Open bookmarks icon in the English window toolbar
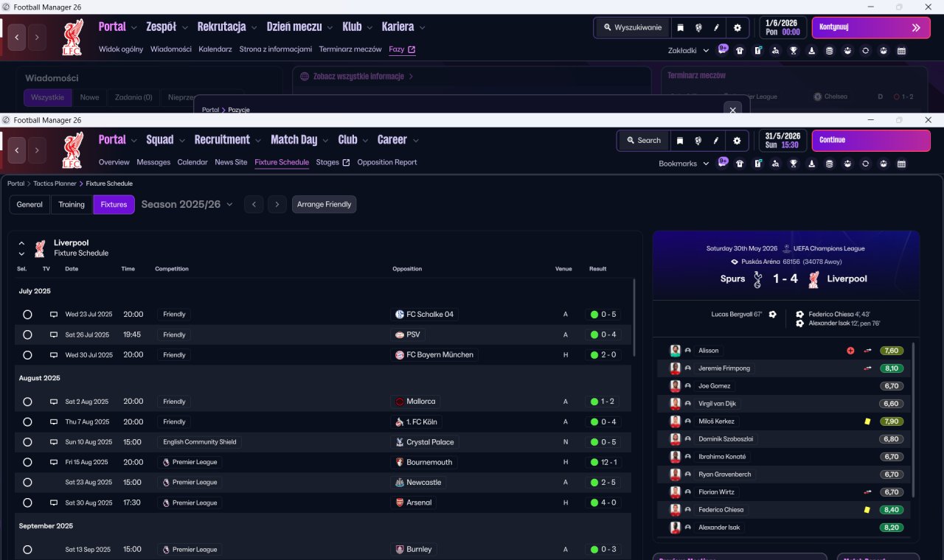The height and width of the screenshot is (560, 944). (680, 141)
